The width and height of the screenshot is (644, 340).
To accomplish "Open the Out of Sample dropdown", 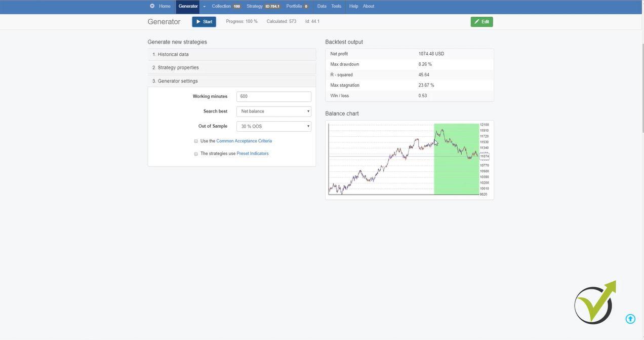I will 273,126.
